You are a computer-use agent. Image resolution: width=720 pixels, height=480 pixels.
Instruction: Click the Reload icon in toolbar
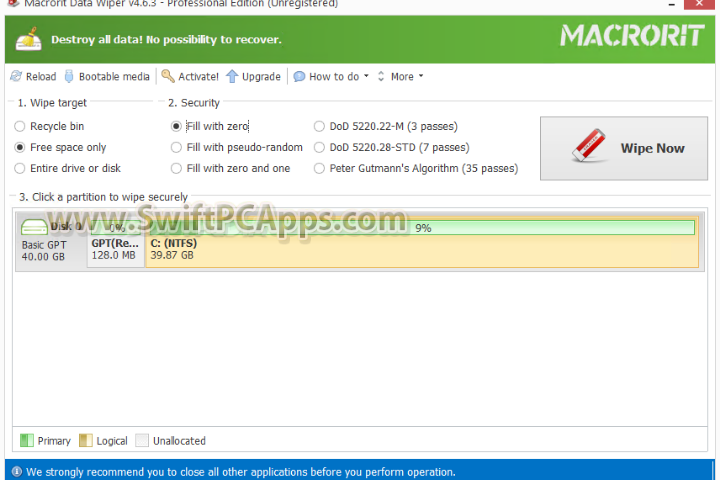point(16,76)
